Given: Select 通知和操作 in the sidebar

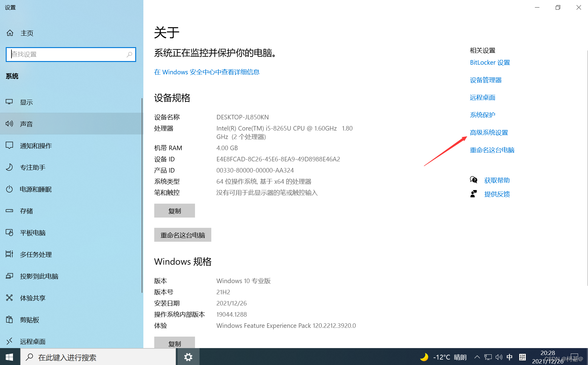Looking at the screenshot, I should pos(71,146).
